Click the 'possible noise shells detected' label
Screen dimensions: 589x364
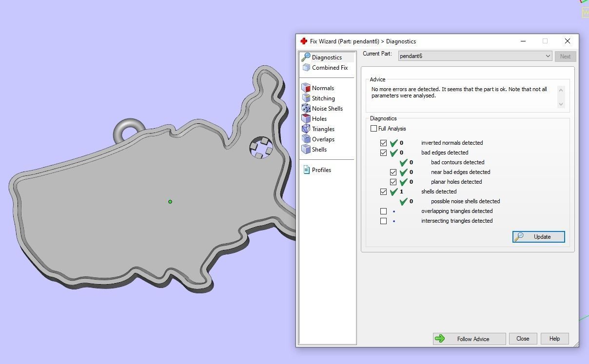[x=465, y=201]
